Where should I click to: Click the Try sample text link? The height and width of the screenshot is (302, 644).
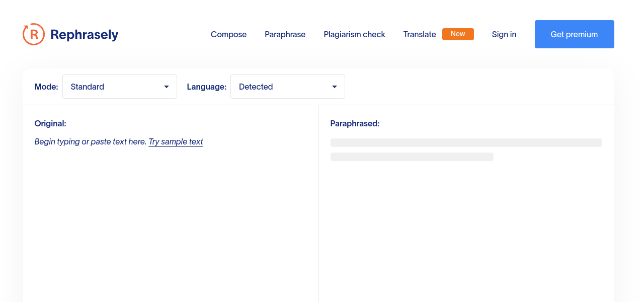(176, 141)
